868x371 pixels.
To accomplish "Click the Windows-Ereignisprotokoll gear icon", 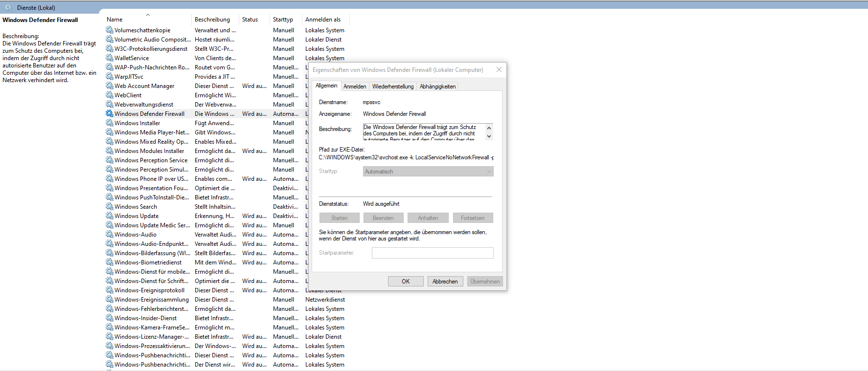I will (x=110, y=290).
